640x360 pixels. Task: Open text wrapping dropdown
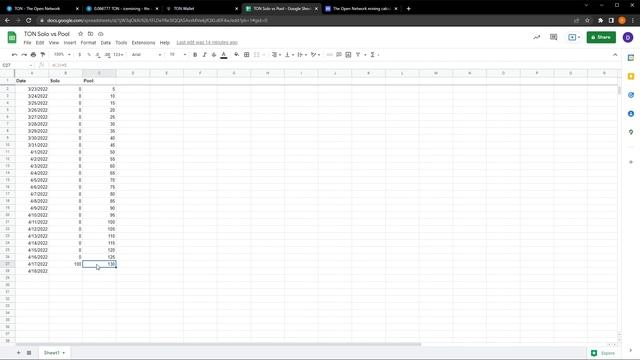point(302,55)
